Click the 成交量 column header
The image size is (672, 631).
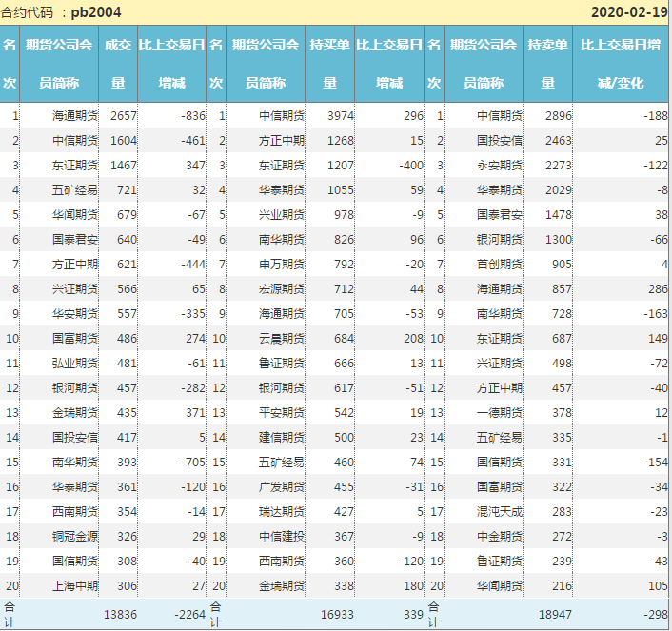click(x=118, y=64)
